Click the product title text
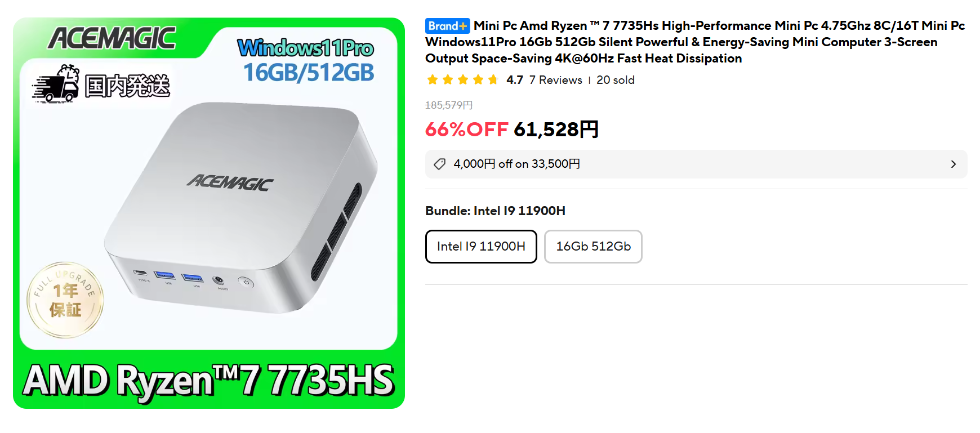Image resolution: width=980 pixels, height=433 pixels. point(696,42)
